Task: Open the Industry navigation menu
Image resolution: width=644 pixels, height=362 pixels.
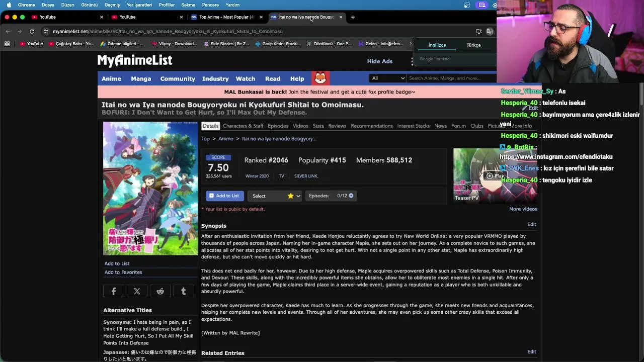Action: pyautogui.click(x=215, y=78)
